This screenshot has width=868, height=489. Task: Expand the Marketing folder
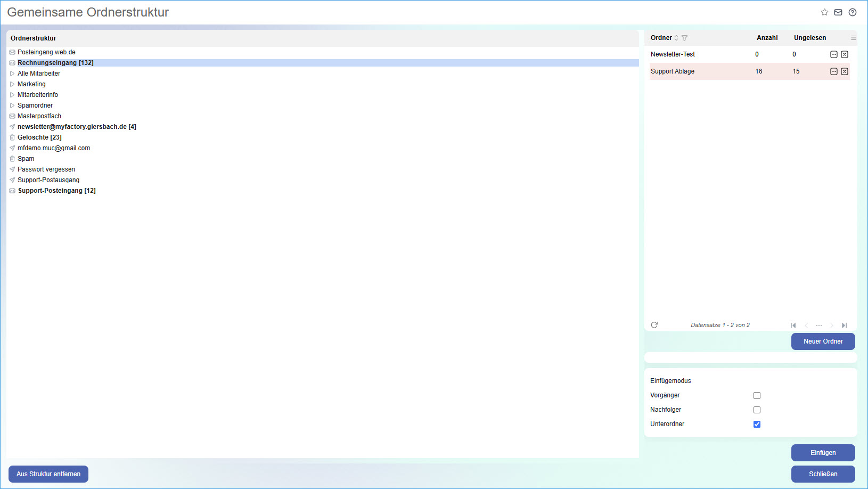pos(12,84)
